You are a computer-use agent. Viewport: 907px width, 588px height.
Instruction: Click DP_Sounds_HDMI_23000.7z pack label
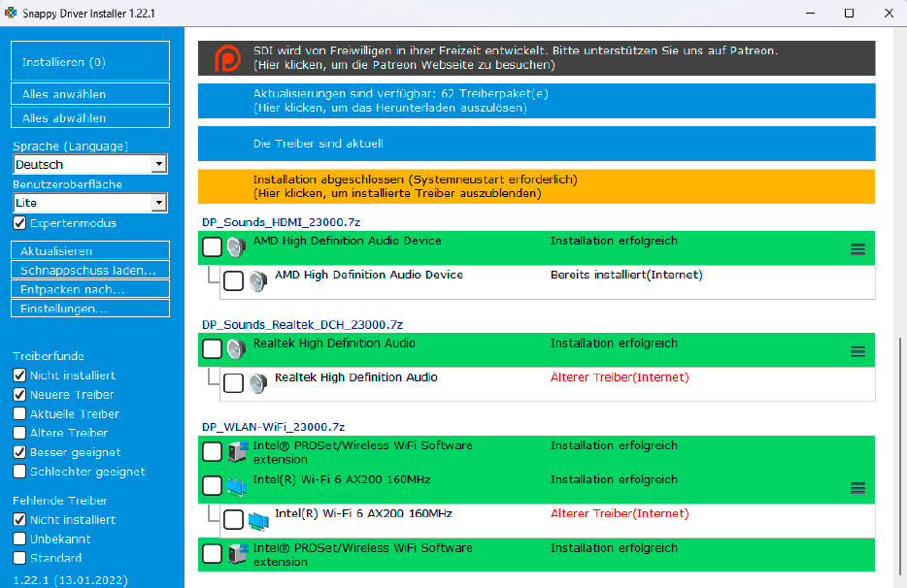(281, 222)
